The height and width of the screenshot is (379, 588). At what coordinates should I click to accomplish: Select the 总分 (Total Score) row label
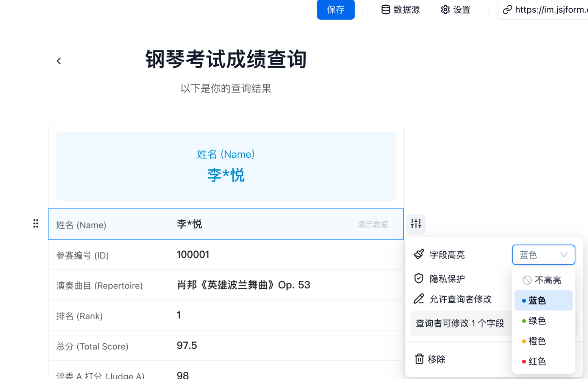click(92, 346)
